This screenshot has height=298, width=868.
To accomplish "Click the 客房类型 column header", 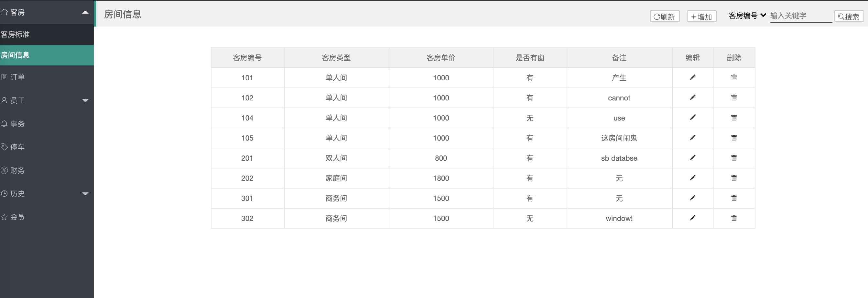I will (x=336, y=58).
